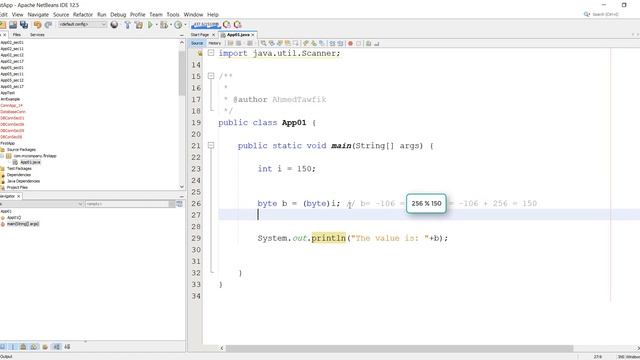Open the Profile project dropdown arrow

click(x=185, y=25)
